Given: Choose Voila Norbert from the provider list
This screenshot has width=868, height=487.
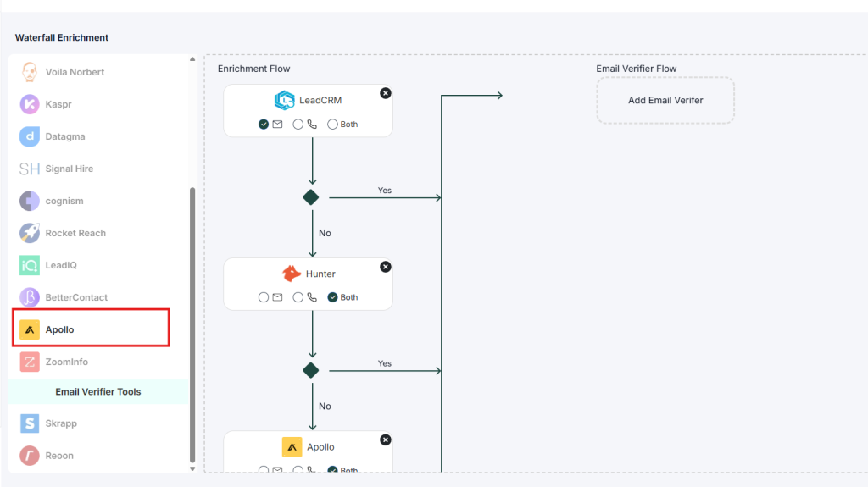Looking at the screenshot, I should 75,72.
